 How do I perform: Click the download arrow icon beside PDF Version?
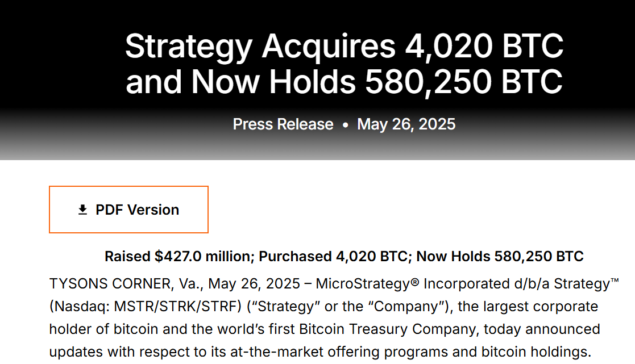pos(82,210)
